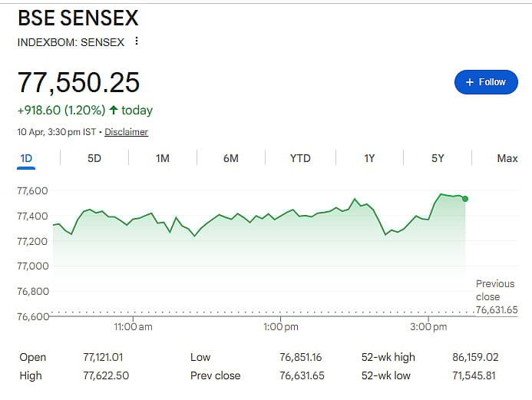
Task: View the 1Y chart range
Action: point(369,158)
